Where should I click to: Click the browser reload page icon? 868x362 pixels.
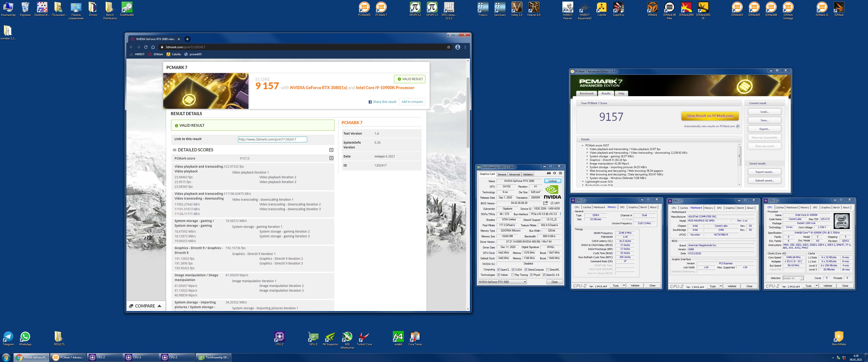(146, 47)
